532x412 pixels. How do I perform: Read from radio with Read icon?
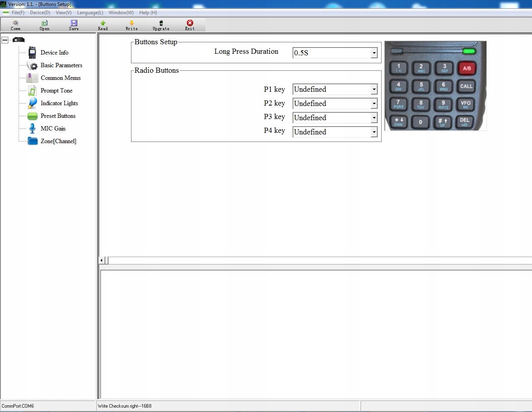(103, 25)
